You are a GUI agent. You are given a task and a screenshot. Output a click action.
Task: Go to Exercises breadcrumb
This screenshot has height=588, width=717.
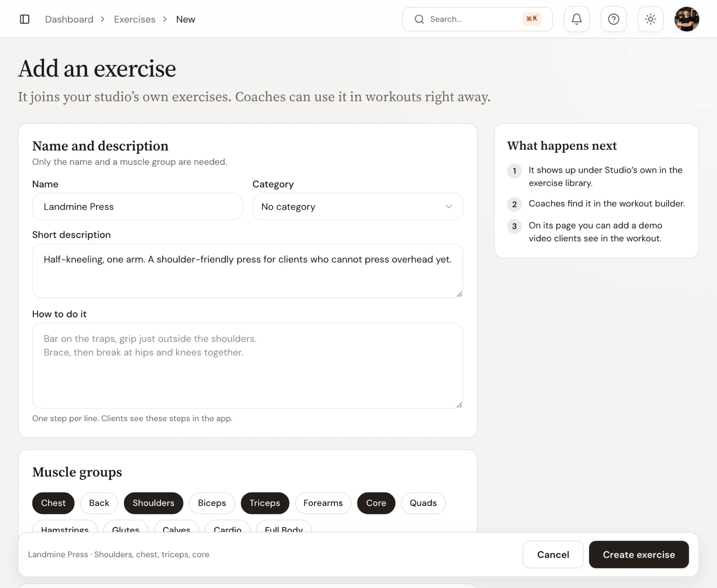(x=135, y=19)
